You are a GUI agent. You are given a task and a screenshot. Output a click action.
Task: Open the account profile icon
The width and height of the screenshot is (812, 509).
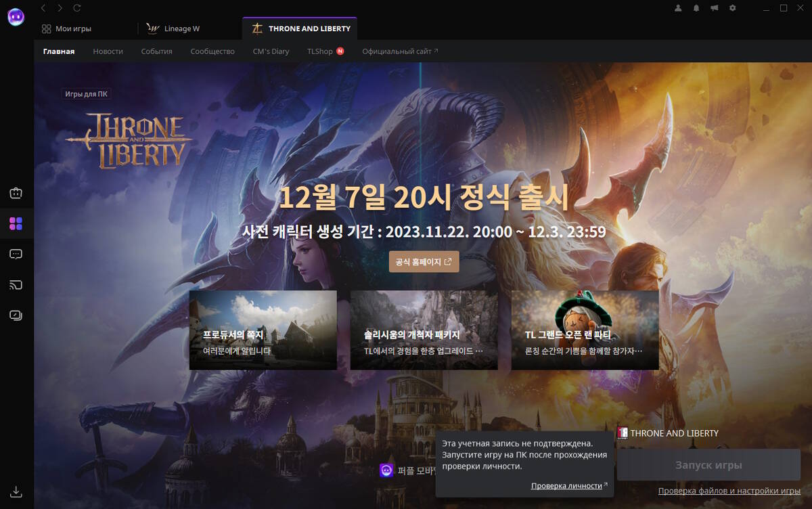point(679,8)
